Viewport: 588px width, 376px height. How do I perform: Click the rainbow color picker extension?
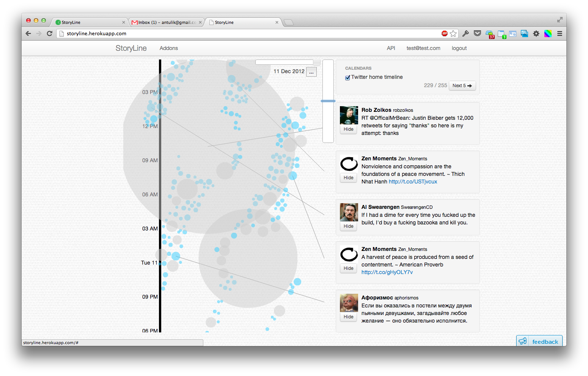(x=548, y=33)
